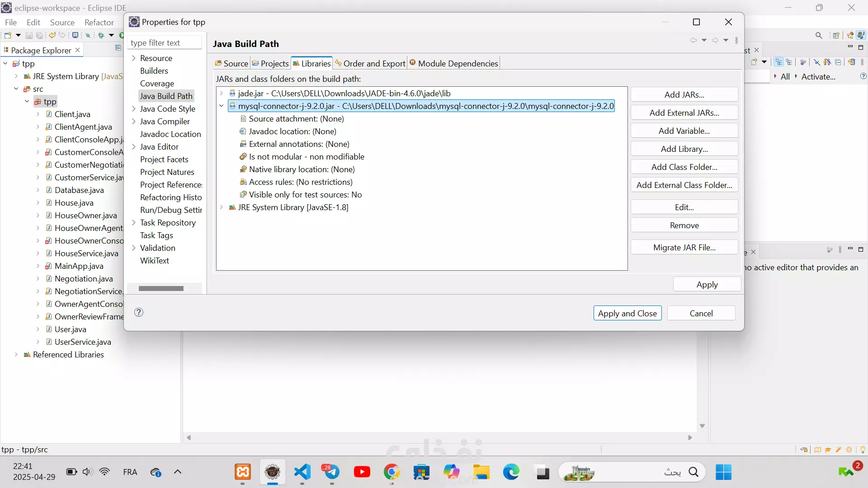Click the YouTube taskbar icon
Screen dimensions: 868x488
pyautogui.click(x=362, y=472)
